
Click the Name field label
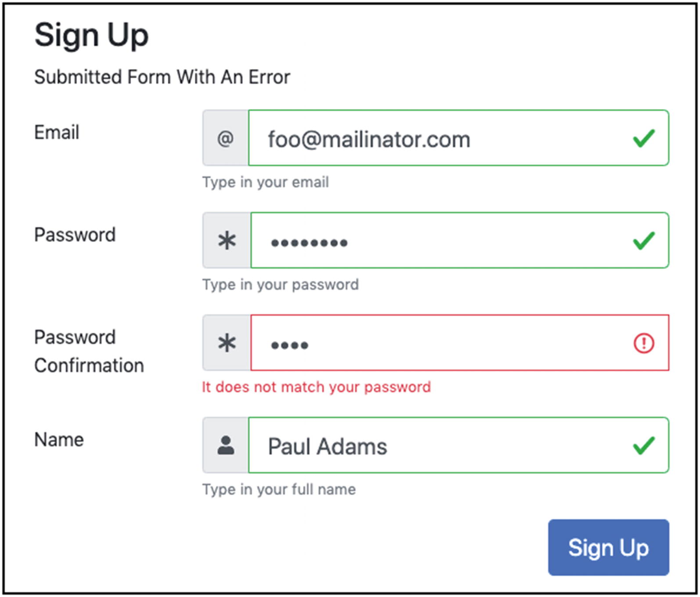[59, 439]
